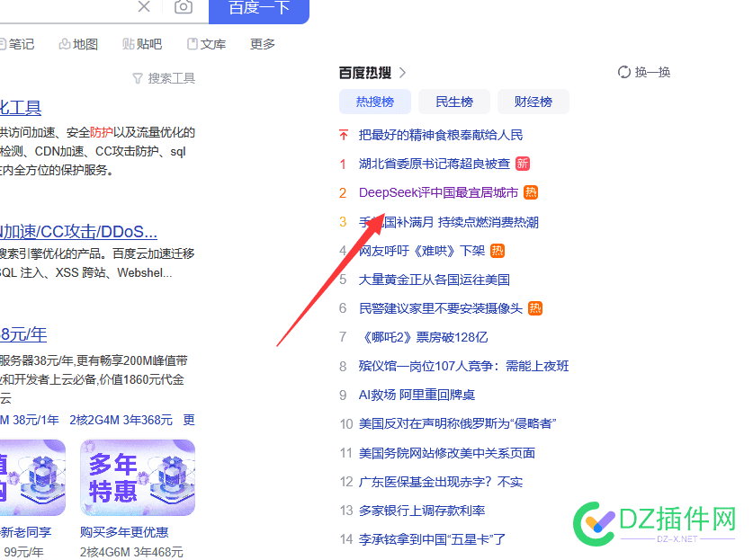Open 殡仪馆一岗位107人竞争 topic
Viewport: 753px width, 560px height.
[x=464, y=366]
